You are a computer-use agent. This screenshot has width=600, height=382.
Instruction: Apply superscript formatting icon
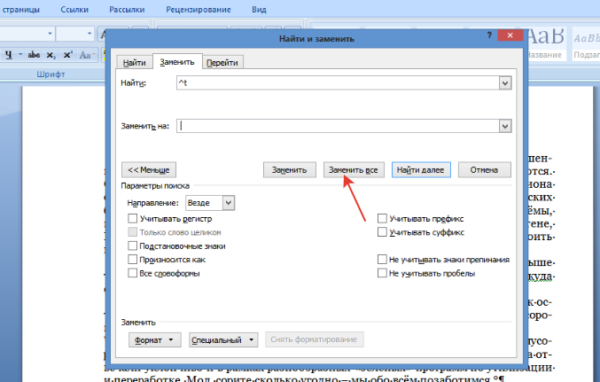pos(68,55)
